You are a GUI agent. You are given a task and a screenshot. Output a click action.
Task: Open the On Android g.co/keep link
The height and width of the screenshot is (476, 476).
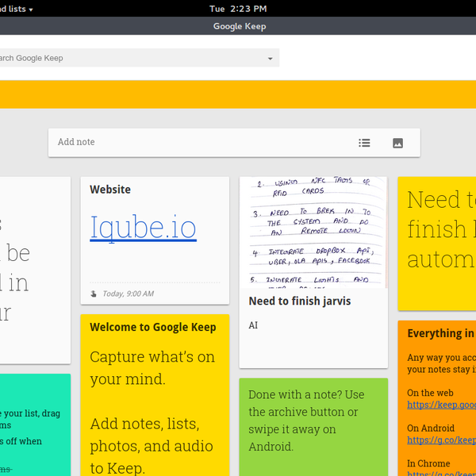click(441, 440)
